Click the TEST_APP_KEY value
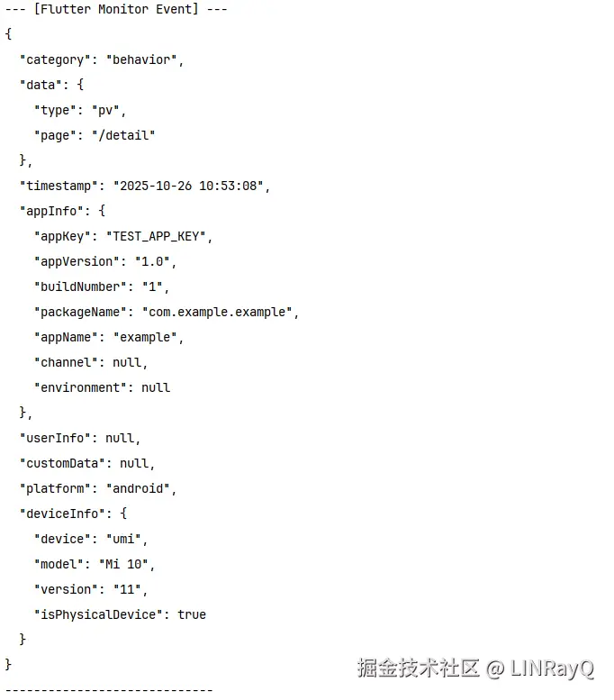This screenshot has width=614, height=700. (156, 236)
